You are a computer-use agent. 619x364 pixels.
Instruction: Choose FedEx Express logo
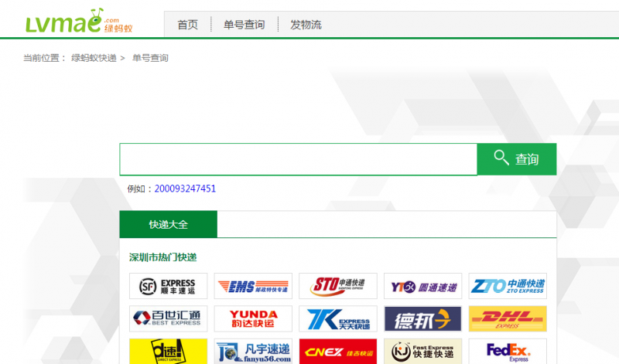pos(508,351)
